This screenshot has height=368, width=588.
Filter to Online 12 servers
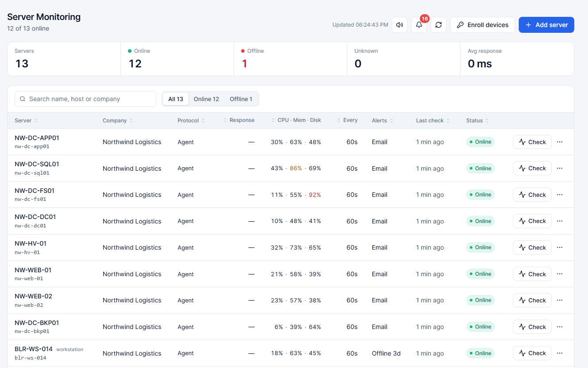pos(206,99)
